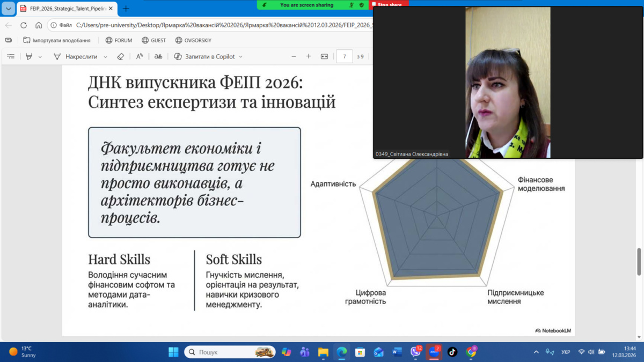Click Імпортувати вподобання button
The height and width of the screenshot is (362, 644).
[57, 40]
